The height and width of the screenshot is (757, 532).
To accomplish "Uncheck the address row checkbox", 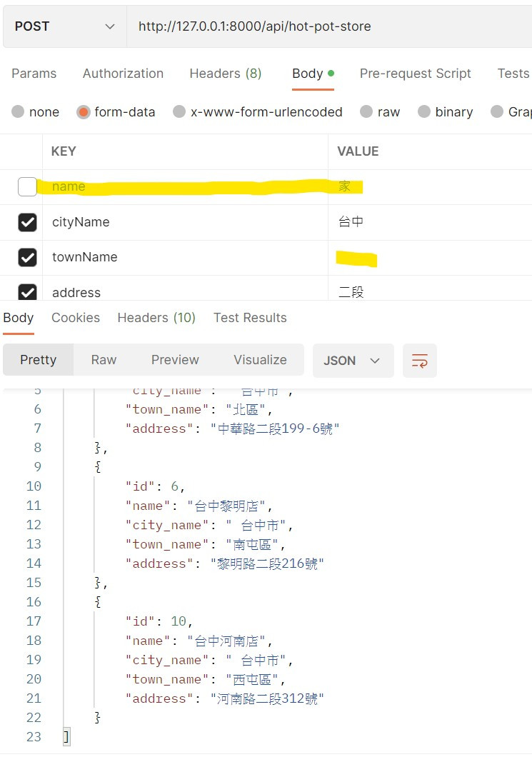I will (27, 291).
